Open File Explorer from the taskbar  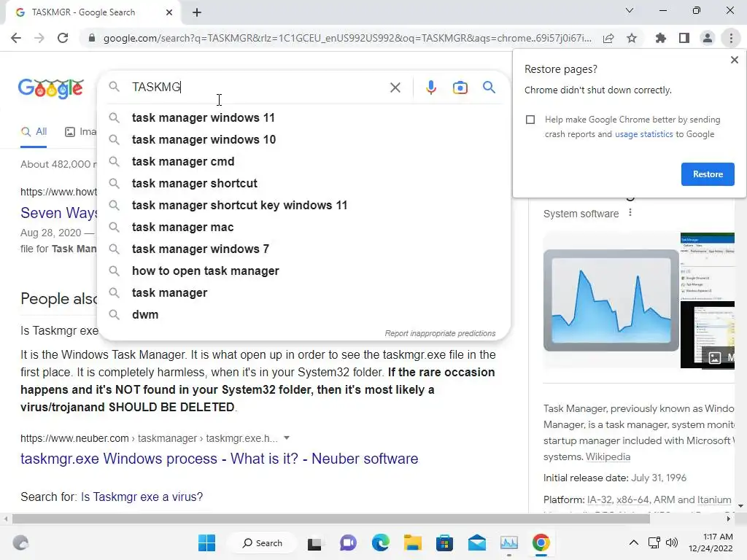coord(413,542)
